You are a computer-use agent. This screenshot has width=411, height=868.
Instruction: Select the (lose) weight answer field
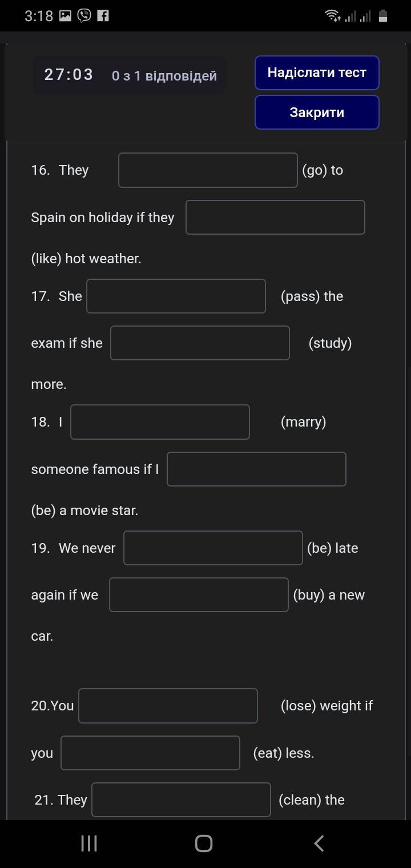point(168,706)
